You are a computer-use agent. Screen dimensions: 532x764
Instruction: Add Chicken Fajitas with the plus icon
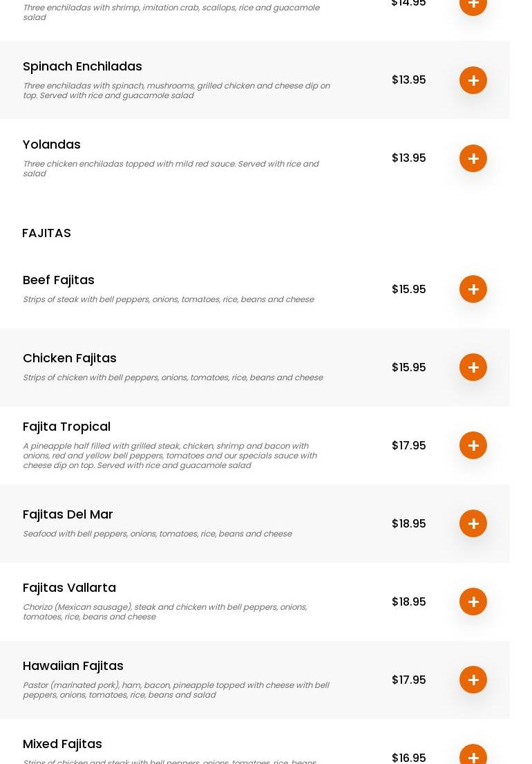point(473,367)
